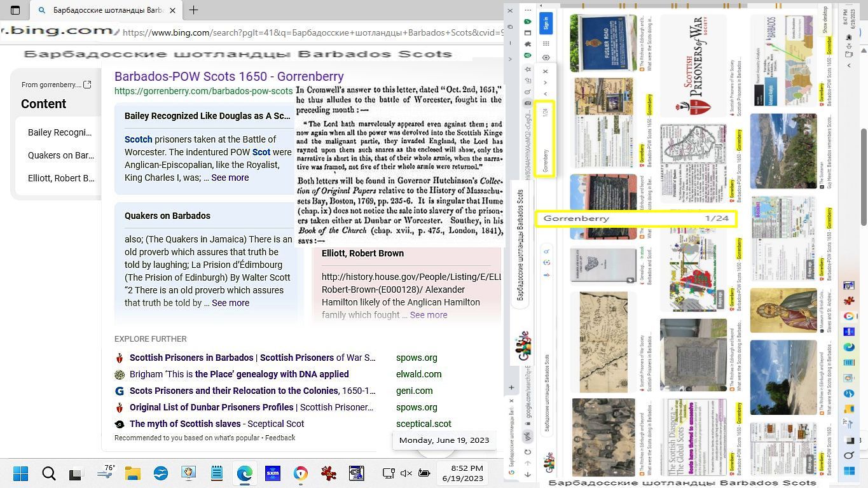Open the colorful ring app on taskbar

pos(301,473)
